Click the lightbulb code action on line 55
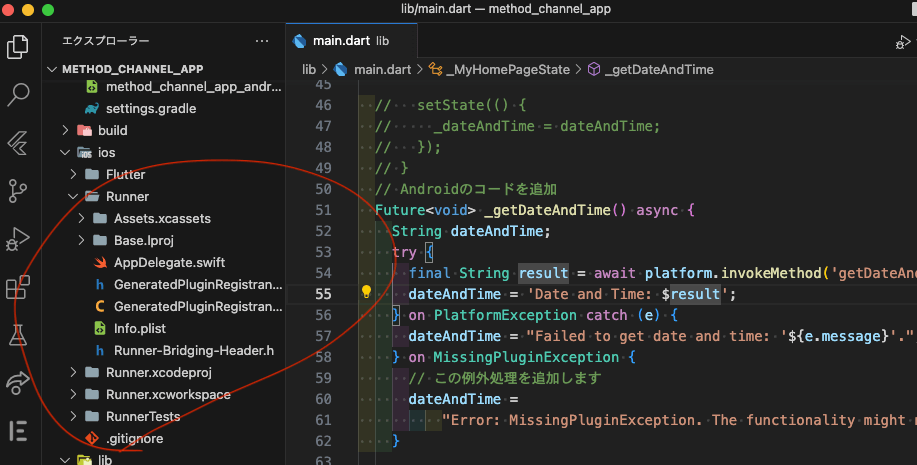Screen dimensions: 917x465 pos(366,291)
